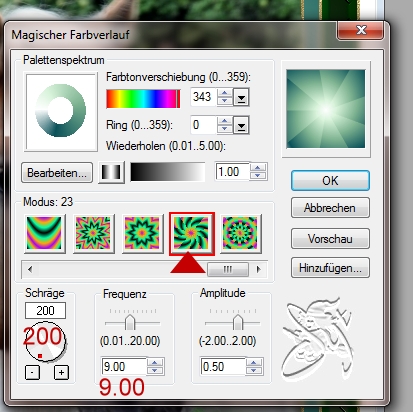Confirm with the OK button
This screenshot has width=413, height=412.
click(330, 181)
